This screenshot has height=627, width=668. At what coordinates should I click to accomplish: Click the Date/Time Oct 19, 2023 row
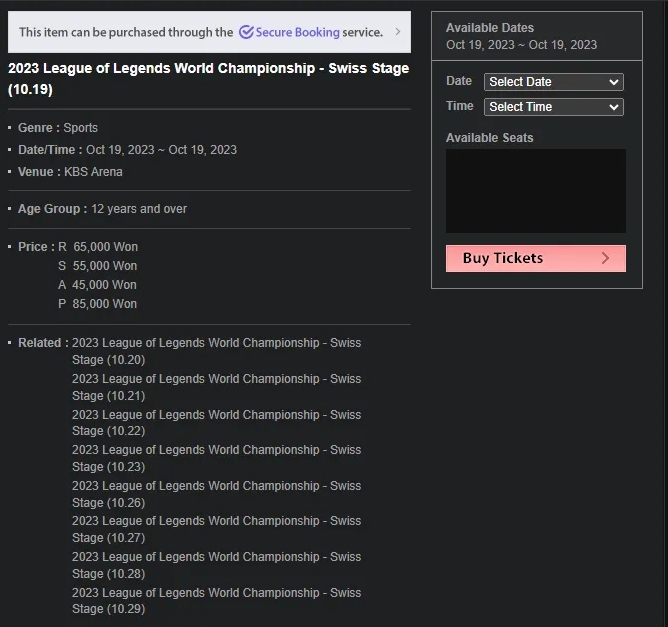coord(127,150)
